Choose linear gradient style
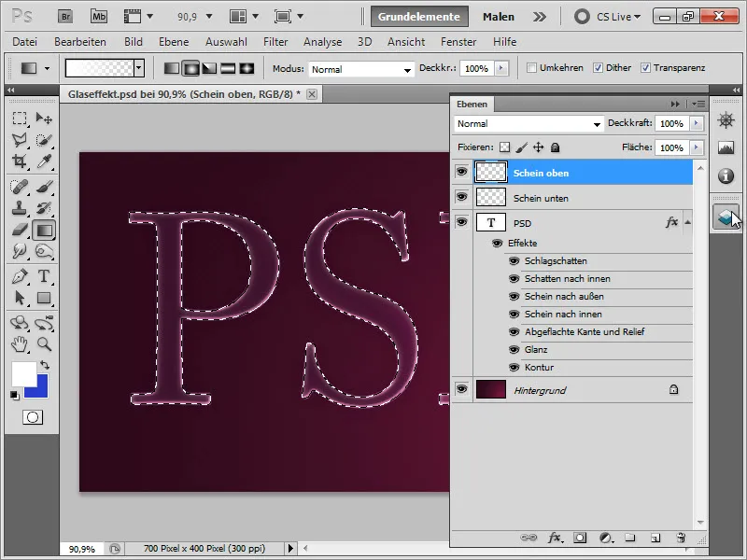This screenshot has height=560, width=747. tap(172, 68)
